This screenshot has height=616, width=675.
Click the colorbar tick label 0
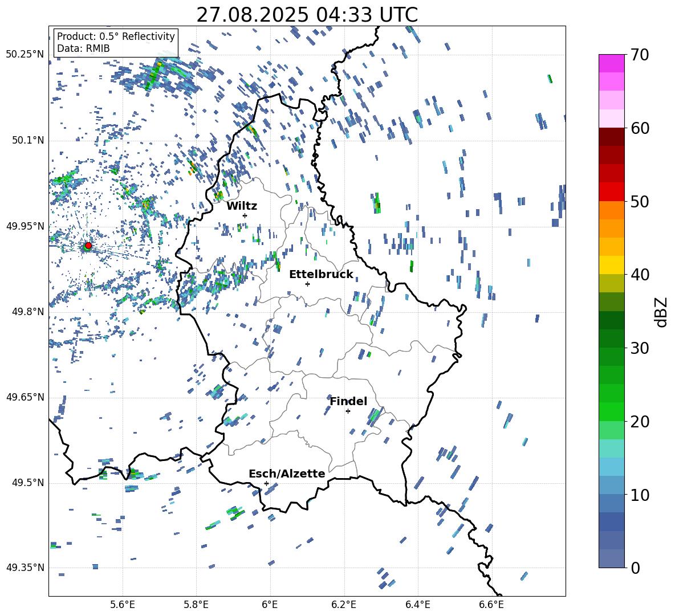636,568
